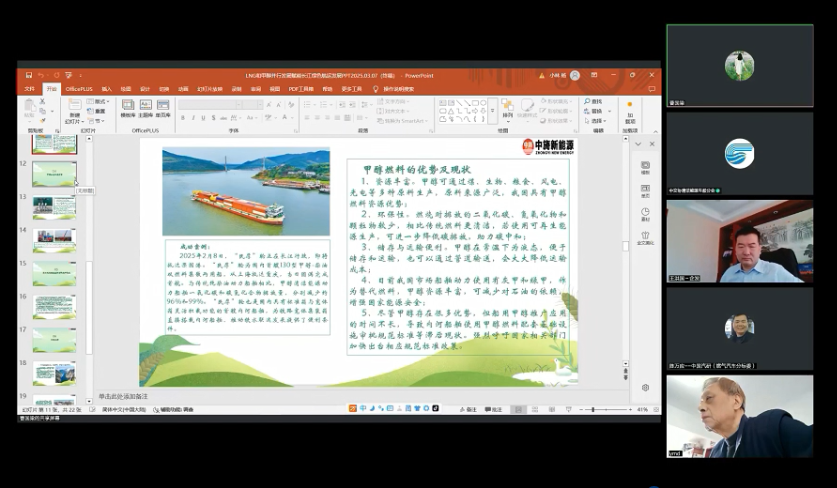Switch to the OfficePLUS ribbon tab

(79, 88)
